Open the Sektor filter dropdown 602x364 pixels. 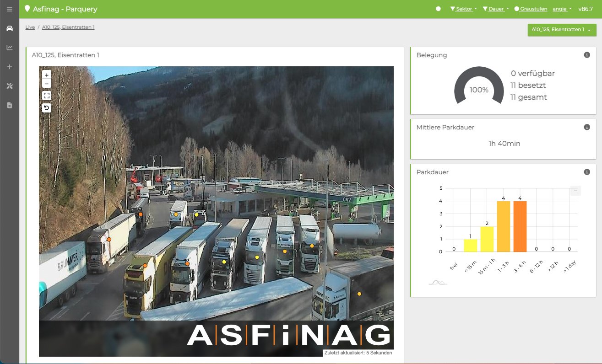pyautogui.click(x=464, y=9)
